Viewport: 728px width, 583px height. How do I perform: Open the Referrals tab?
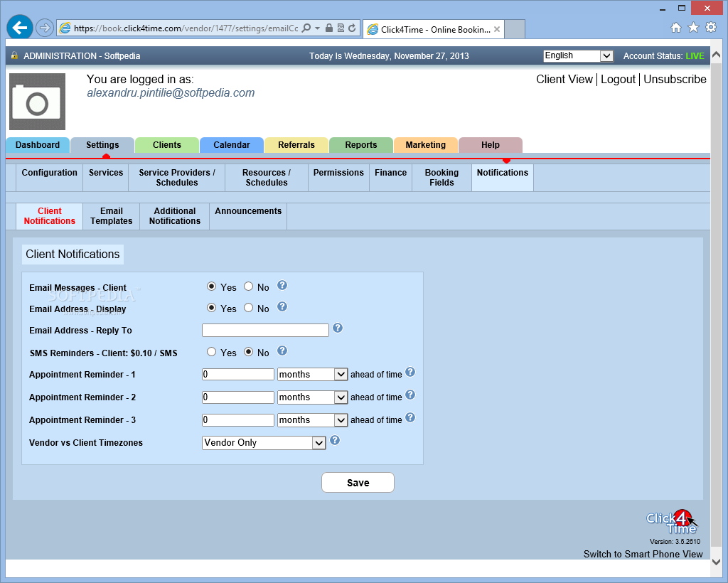point(296,145)
